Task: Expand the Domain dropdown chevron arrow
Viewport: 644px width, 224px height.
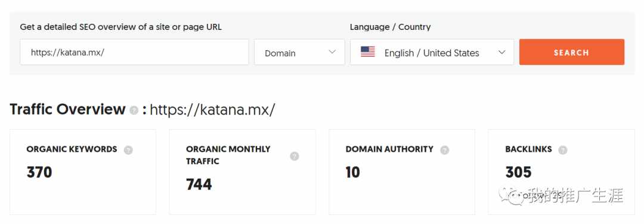Action: [332, 53]
